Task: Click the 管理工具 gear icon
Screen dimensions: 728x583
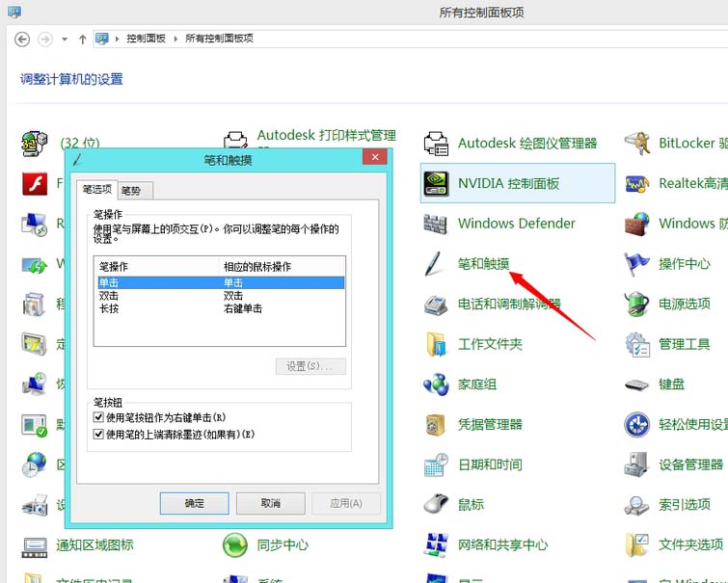Action: pyautogui.click(x=637, y=344)
